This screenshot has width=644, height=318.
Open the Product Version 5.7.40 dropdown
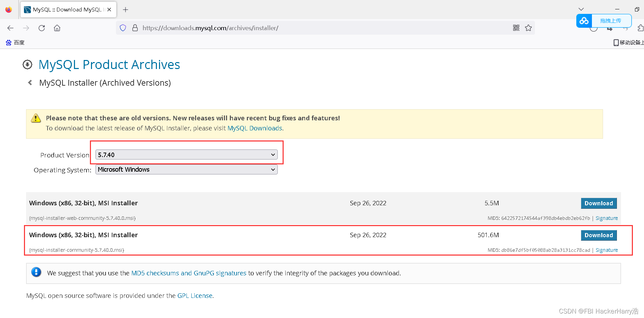pyautogui.click(x=186, y=155)
